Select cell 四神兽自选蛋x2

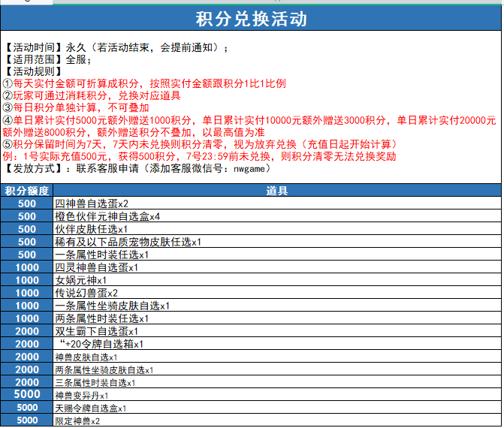(277, 203)
